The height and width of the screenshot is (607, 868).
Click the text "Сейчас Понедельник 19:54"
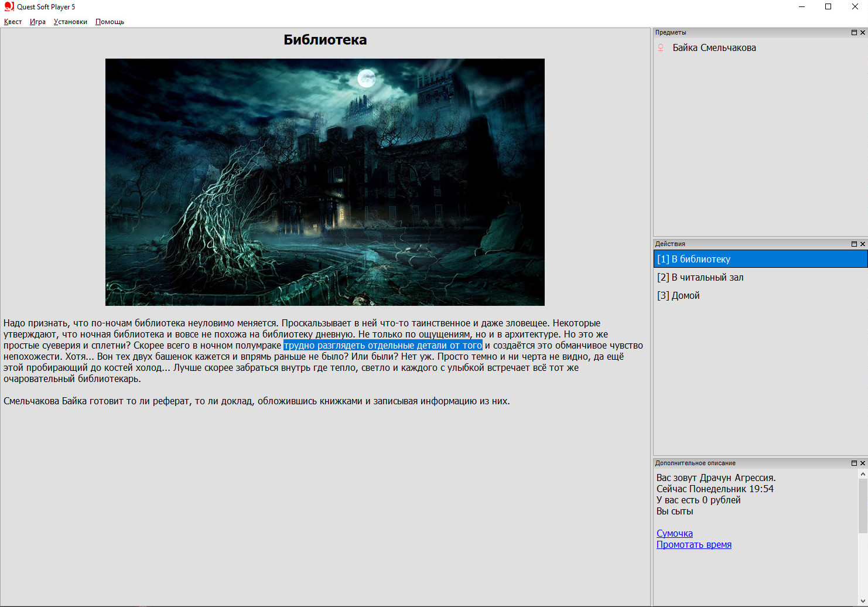click(715, 489)
